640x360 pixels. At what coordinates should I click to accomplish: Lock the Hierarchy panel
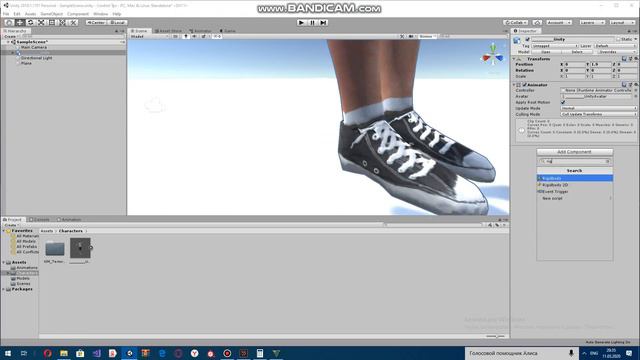coord(116,31)
